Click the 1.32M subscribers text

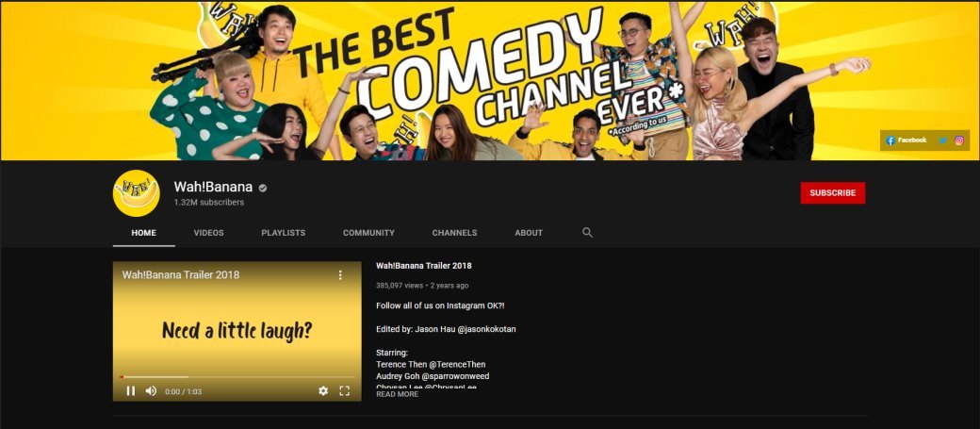(x=209, y=203)
